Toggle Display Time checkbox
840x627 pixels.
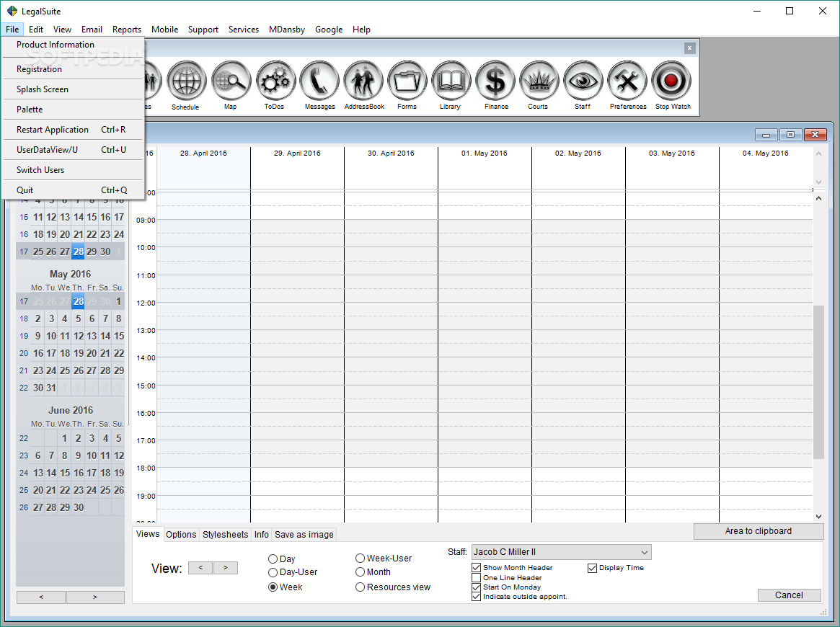coord(592,568)
